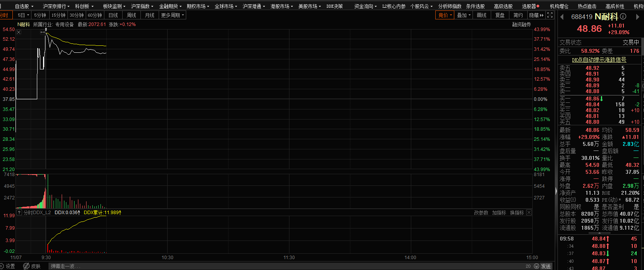The image size is (644, 270).
Task: Open the 分析师指数 menu item
Action: click(x=450, y=6)
